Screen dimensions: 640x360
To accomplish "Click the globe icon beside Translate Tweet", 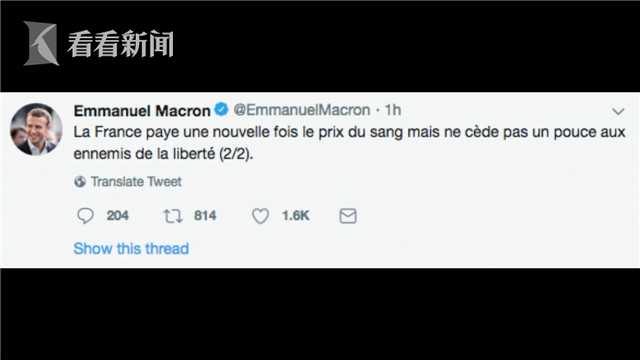I will 80,182.
